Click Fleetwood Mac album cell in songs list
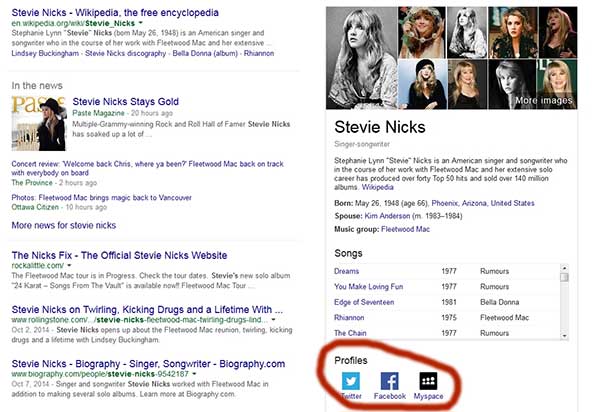600x412 pixels. tap(504, 318)
